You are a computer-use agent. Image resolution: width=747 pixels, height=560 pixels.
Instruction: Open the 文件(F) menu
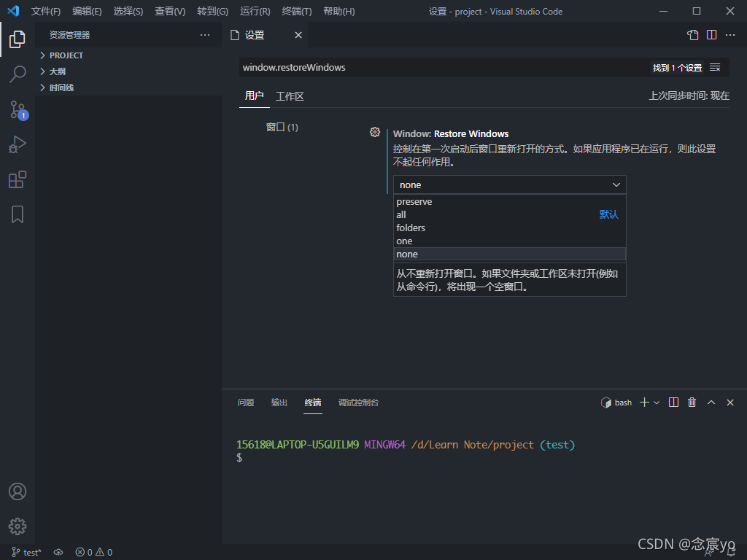(x=46, y=12)
